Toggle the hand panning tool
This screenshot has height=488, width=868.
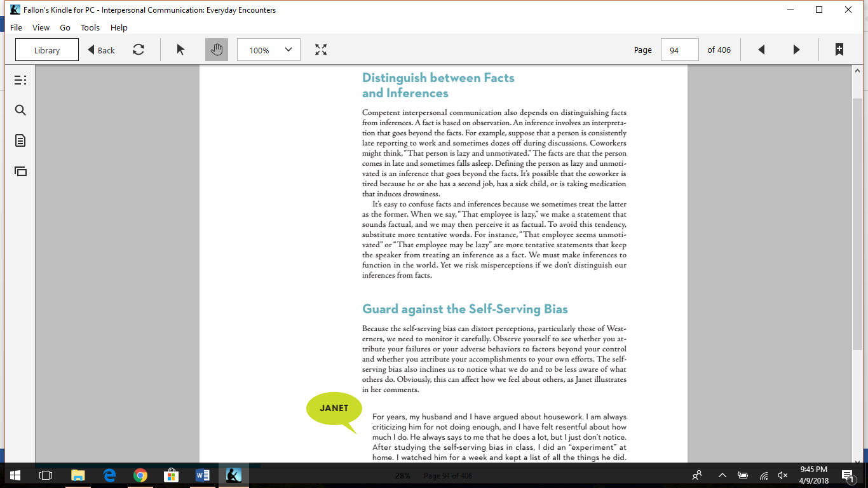(x=217, y=49)
